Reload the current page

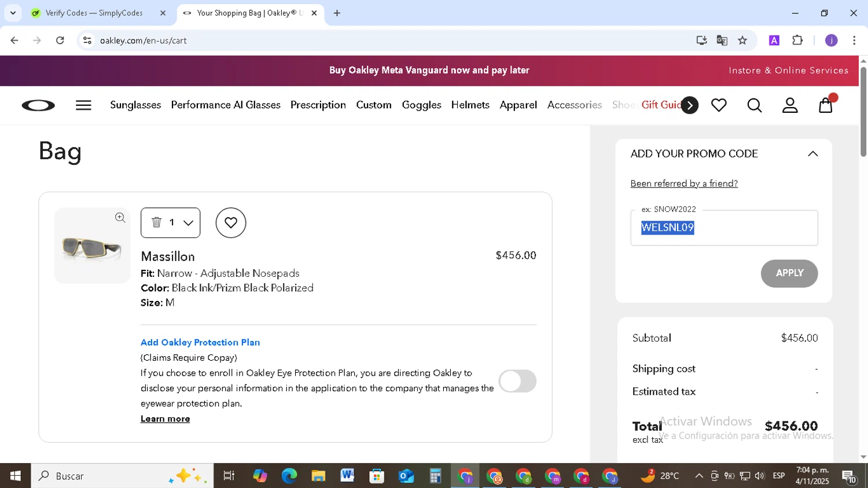point(60,41)
